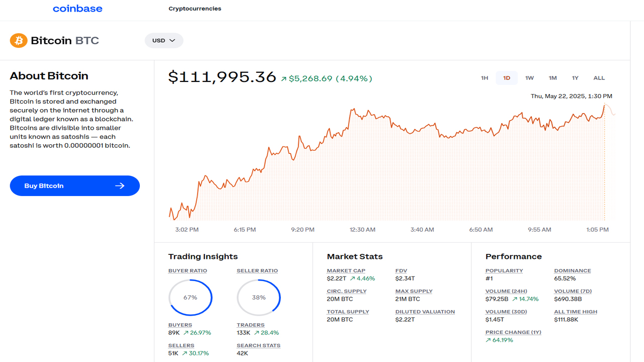
Task: Click the 67% buyer ratio ring
Action: point(190,298)
